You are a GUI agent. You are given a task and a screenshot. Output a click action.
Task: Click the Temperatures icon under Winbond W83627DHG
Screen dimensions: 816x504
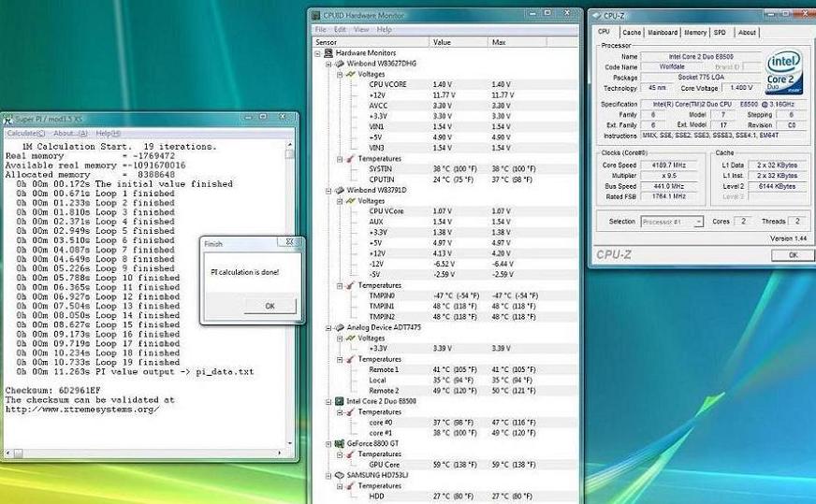[351, 159]
